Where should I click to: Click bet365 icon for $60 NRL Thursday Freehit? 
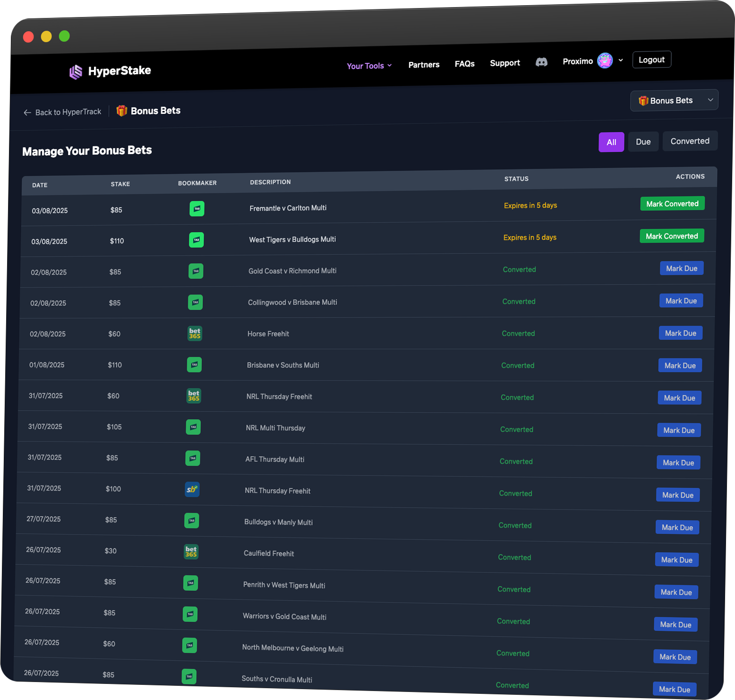[194, 396]
